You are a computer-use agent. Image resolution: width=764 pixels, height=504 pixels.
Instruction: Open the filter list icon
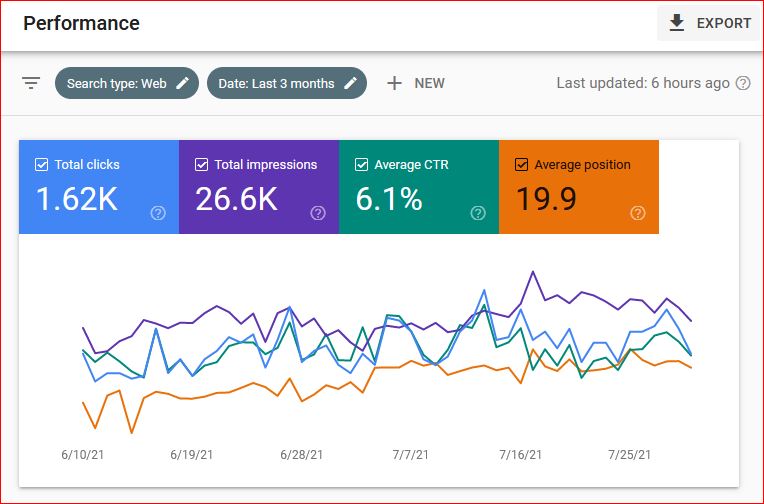pos(31,83)
